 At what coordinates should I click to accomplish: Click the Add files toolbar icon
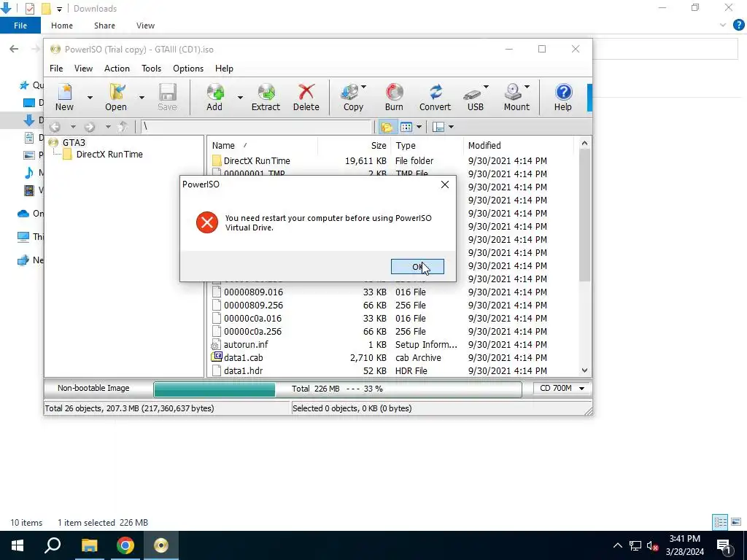coord(214,97)
